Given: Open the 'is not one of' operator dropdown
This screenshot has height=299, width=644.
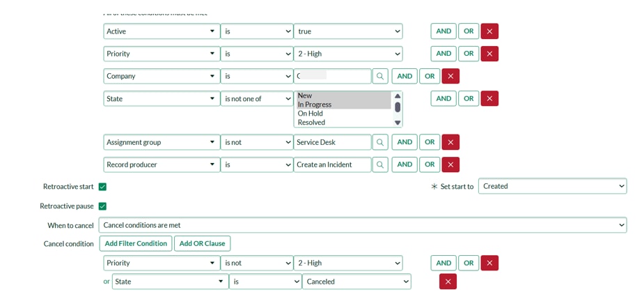Looking at the screenshot, I should coord(257,99).
